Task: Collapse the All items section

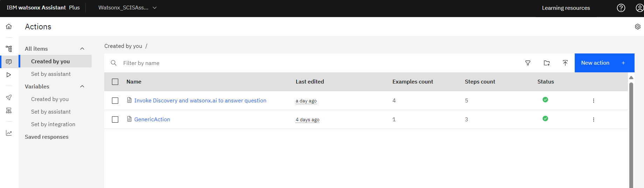Action: pyautogui.click(x=82, y=49)
